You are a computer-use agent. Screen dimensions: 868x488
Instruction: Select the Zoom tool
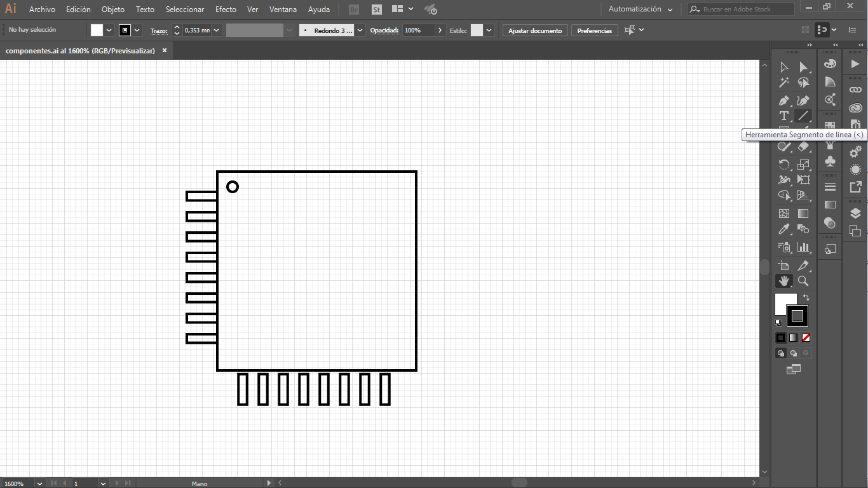(x=803, y=281)
